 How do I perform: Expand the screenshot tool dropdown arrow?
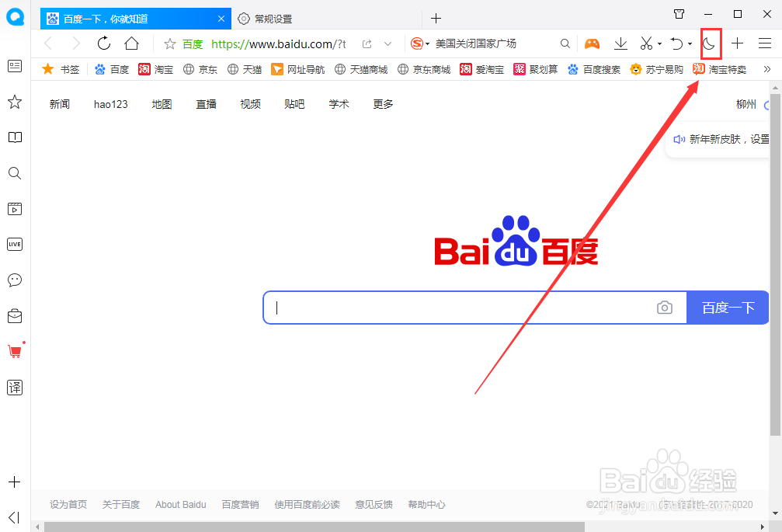click(659, 43)
